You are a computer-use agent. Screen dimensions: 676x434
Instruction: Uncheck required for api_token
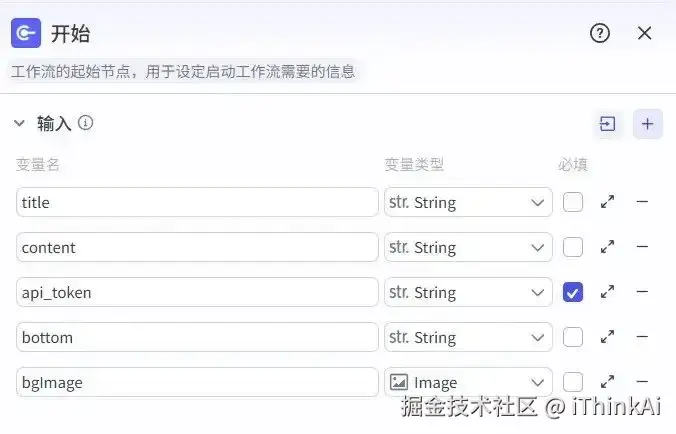[573, 292]
